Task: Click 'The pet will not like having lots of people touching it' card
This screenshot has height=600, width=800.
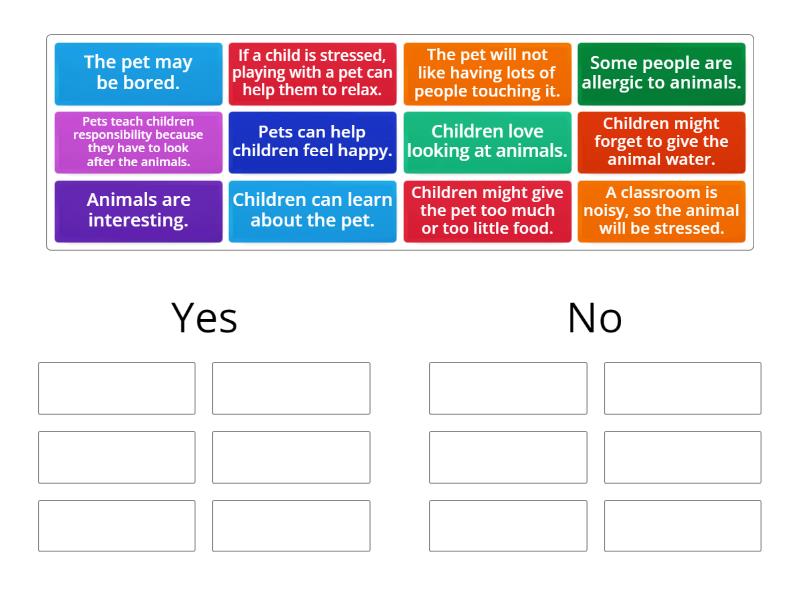Action: pos(487,73)
